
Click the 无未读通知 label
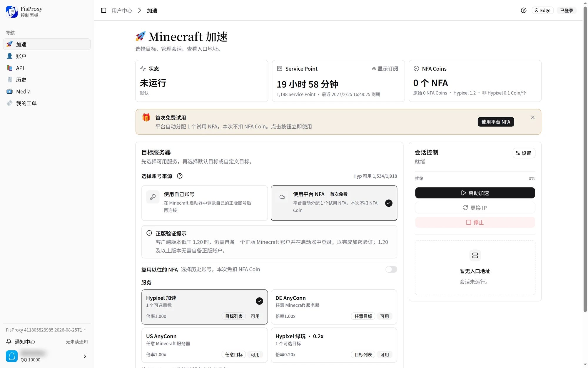coord(77,342)
